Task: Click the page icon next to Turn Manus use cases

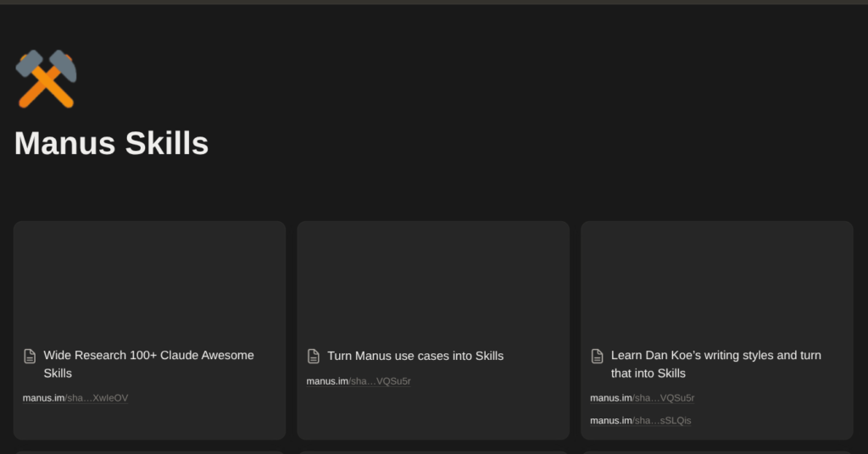Action: [314, 356]
